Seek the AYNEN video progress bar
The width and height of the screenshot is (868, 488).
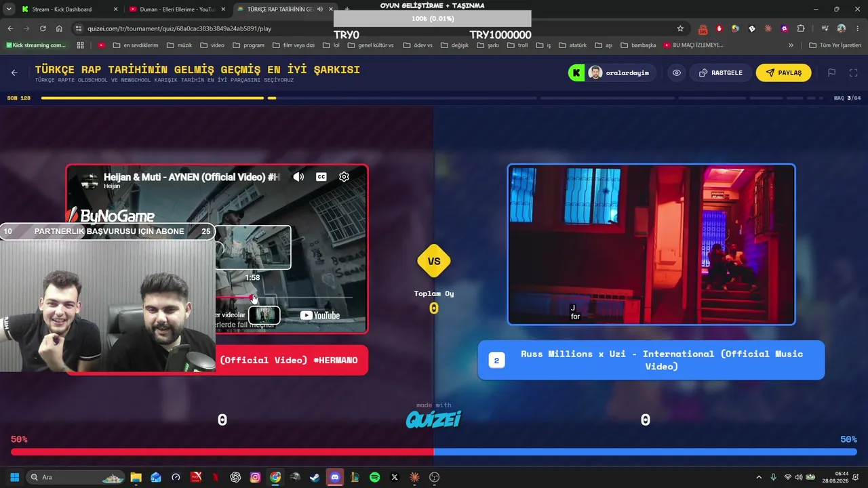click(284, 298)
